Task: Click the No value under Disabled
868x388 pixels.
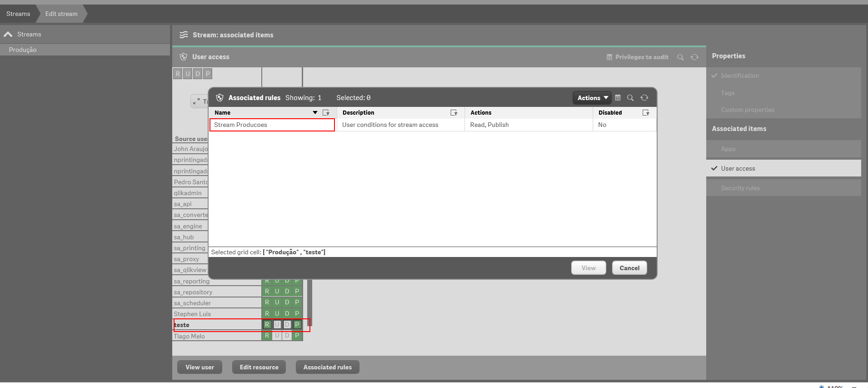Action: (602, 125)
